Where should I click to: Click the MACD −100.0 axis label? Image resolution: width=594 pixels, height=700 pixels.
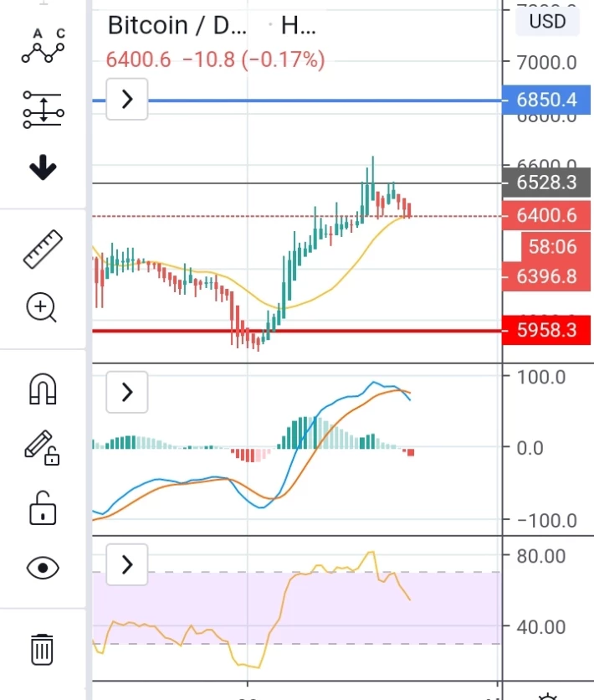(546, 521)
